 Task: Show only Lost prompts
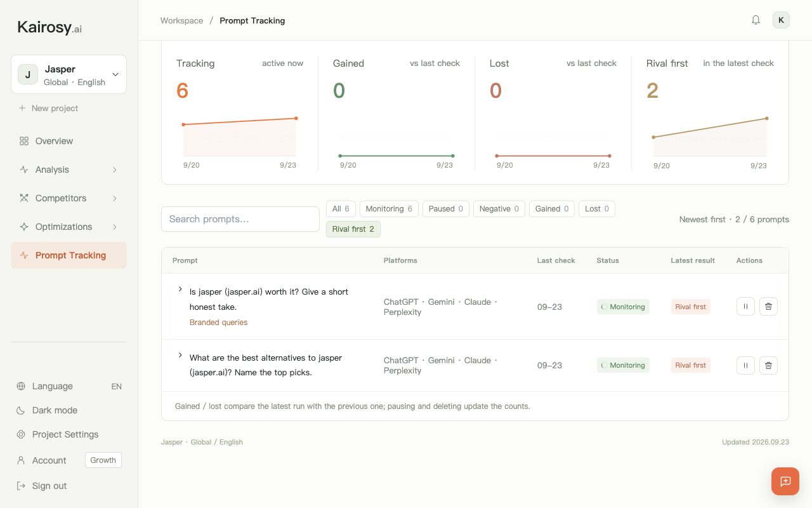[x=597, y=209]
